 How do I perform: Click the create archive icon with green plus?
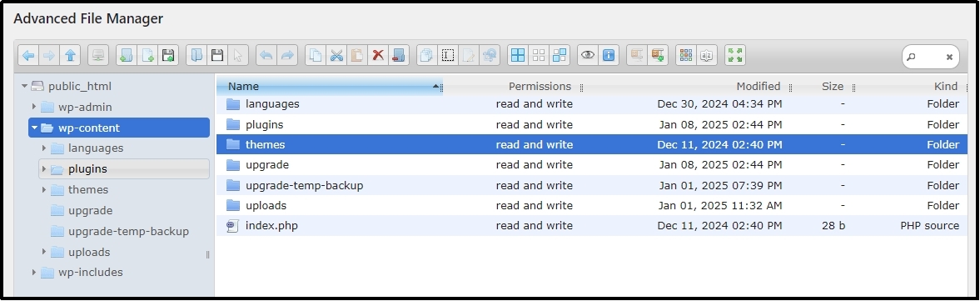[x=658, y=55]
